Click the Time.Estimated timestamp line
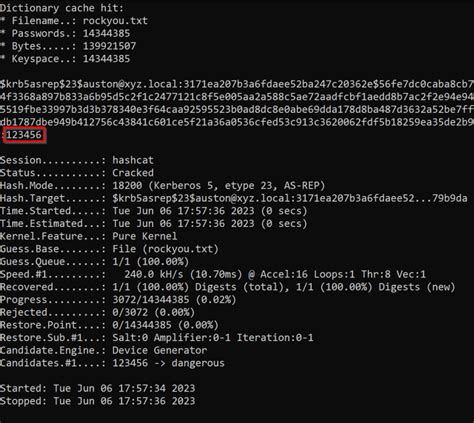This screenshot has width=474, height=423. pyautogui.click(x=154, y=223)
